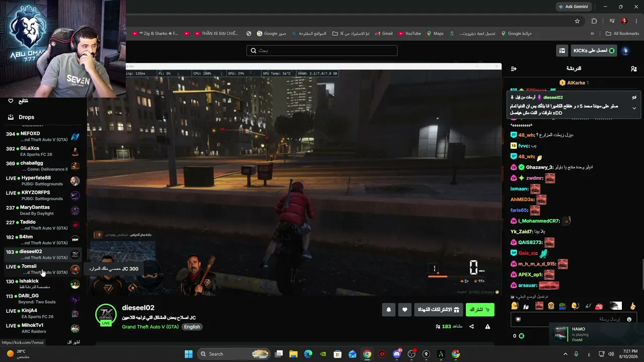
Task: Open the Windows Start menu
Action: coord(189,354)
